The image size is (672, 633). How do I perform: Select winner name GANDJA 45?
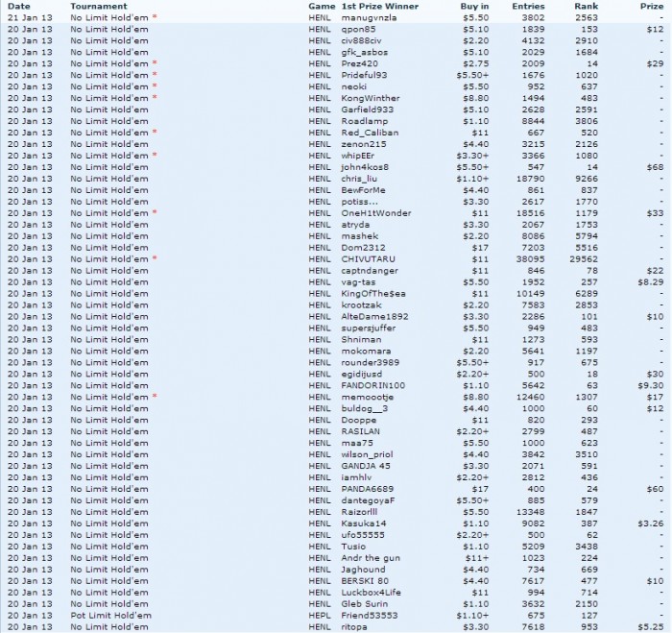(366, 467)
